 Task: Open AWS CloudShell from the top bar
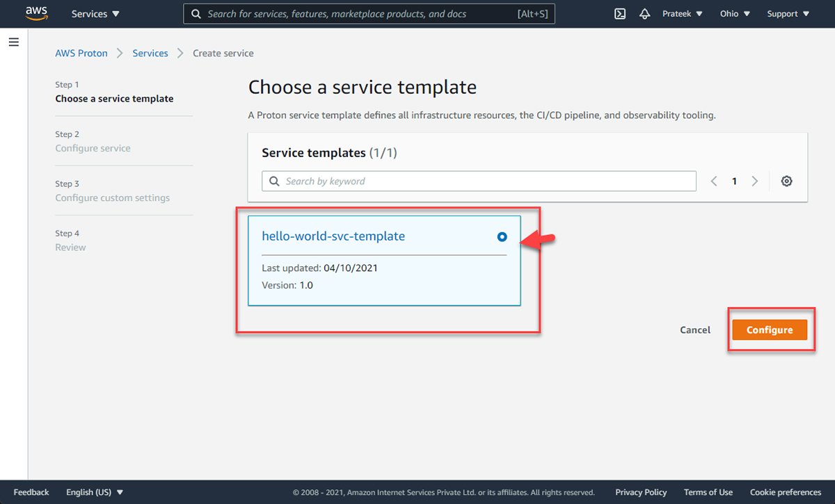pos(619,13)
